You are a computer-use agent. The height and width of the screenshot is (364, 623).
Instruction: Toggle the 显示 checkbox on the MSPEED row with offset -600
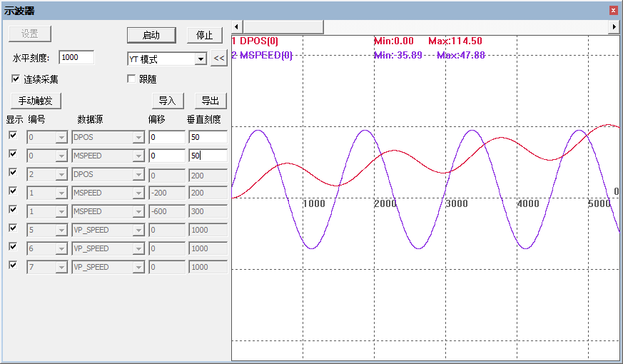[13, 209]
